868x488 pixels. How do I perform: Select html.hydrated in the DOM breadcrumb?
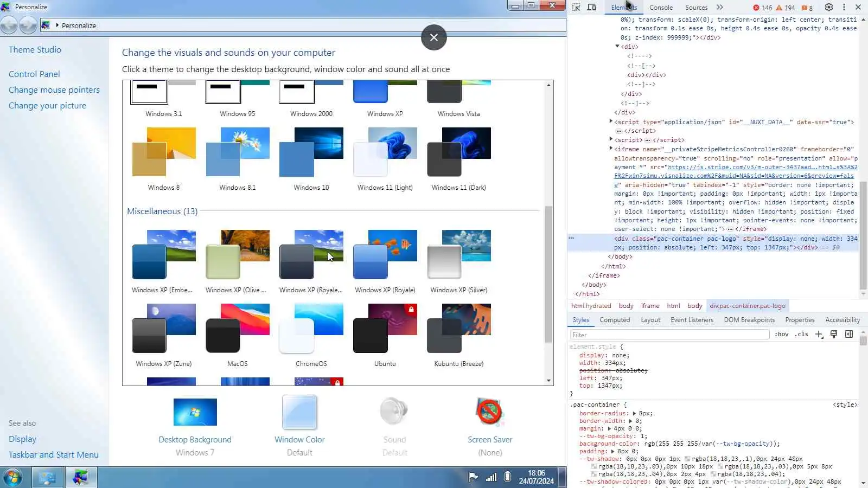point(591,306)
